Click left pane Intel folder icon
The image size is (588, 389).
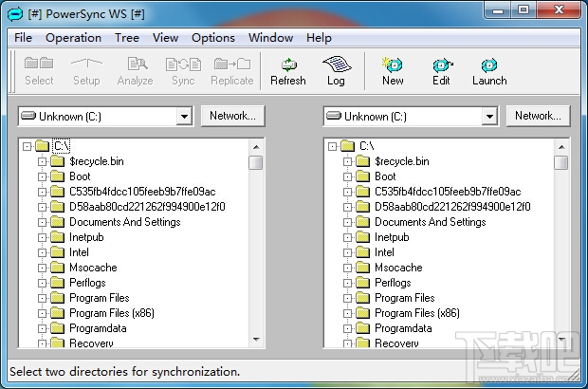[57, 252]
